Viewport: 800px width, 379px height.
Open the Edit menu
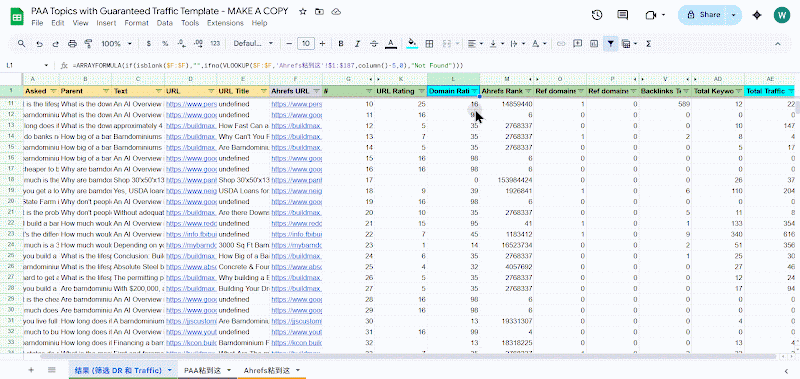click(x=58, y=23)
